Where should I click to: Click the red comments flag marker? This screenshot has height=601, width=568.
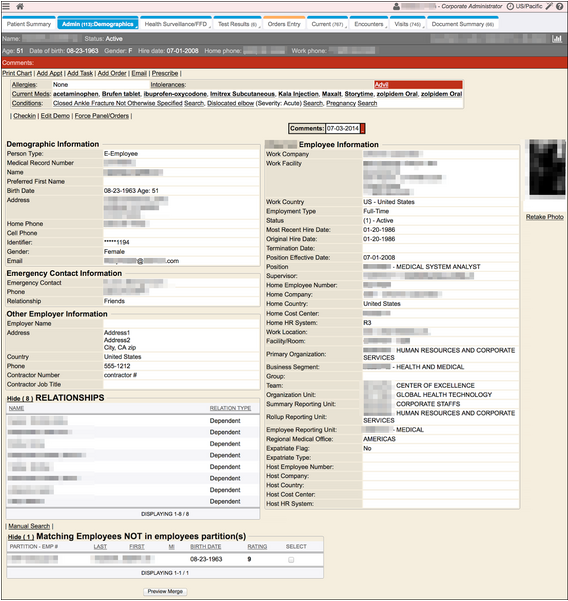point(363,128)
